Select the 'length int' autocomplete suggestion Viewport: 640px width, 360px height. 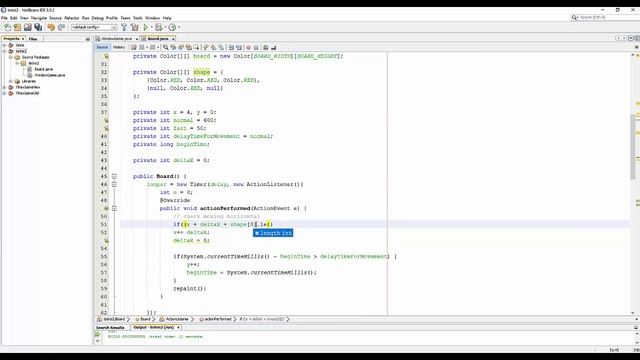coord(273,233)
